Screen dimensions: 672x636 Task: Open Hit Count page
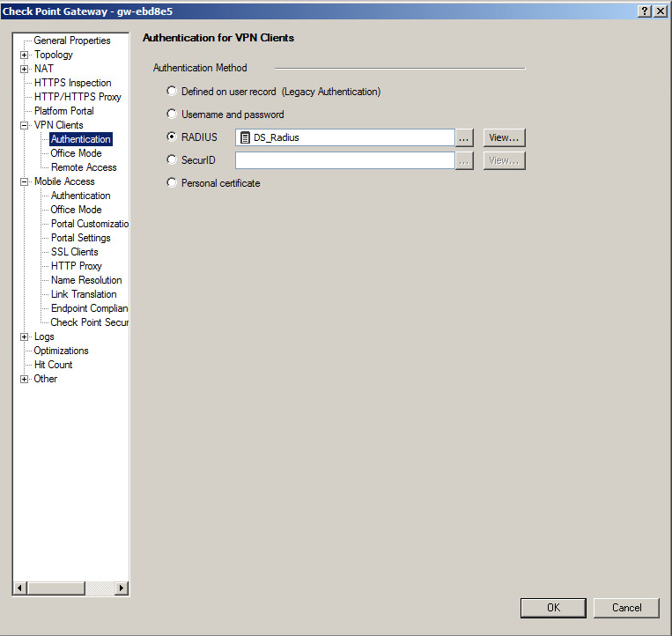[53, 365]
